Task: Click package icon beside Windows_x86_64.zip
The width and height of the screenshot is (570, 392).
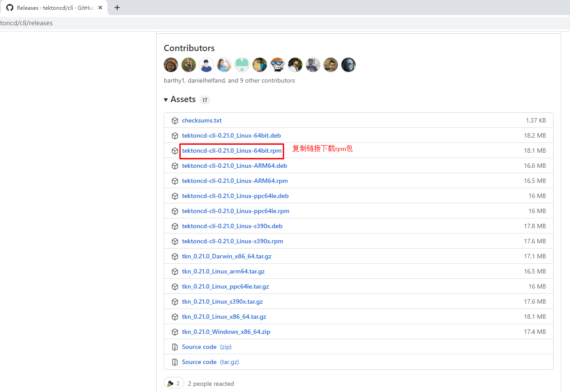Action: pos(175,332)
